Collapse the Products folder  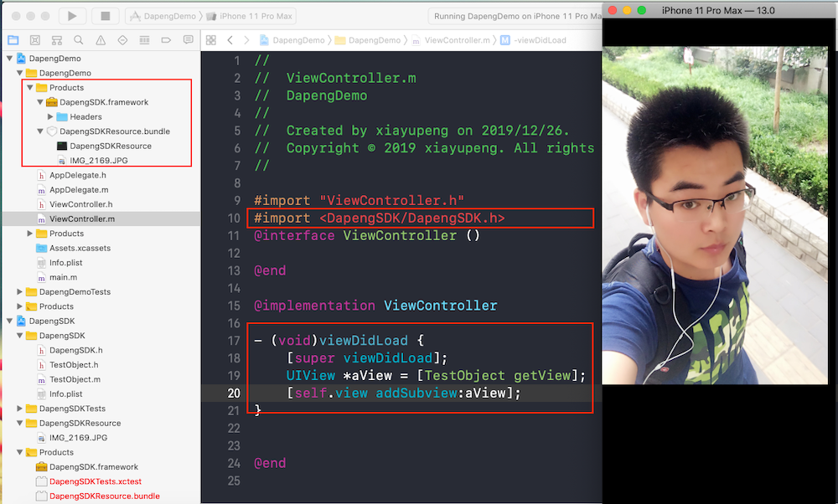tap(30, 87)
